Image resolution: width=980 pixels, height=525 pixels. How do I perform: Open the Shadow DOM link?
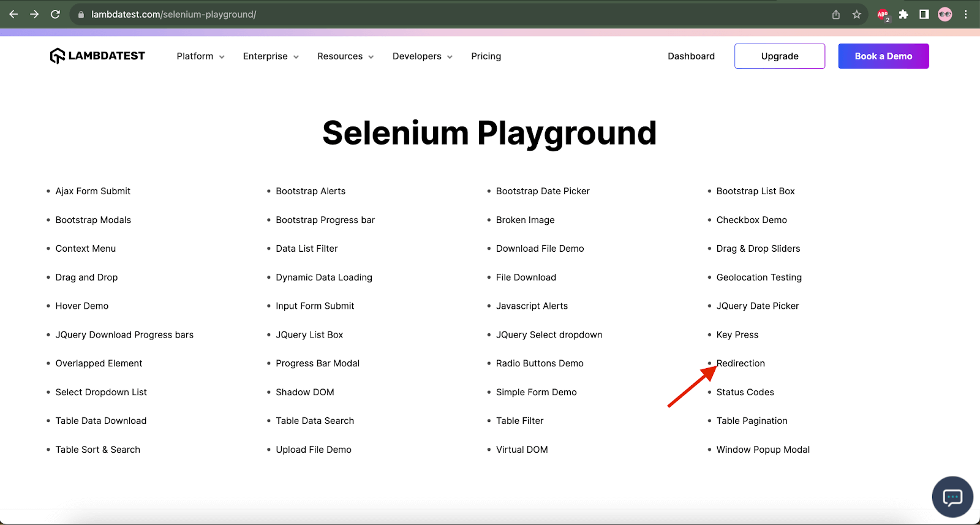pyautogui.click(x=305, y=393)
